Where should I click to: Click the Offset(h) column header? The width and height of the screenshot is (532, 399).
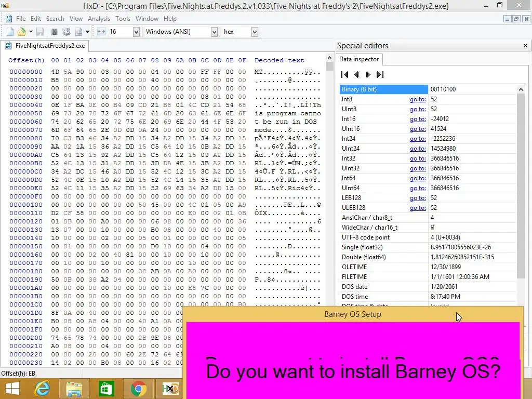pos(26,60)
